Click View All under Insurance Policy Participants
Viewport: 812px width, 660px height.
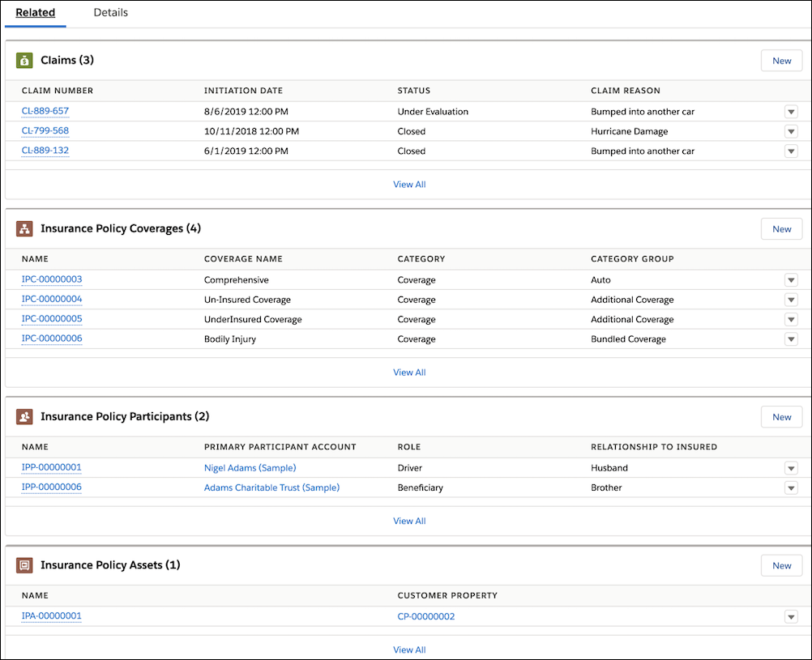(x=409, y=521)
